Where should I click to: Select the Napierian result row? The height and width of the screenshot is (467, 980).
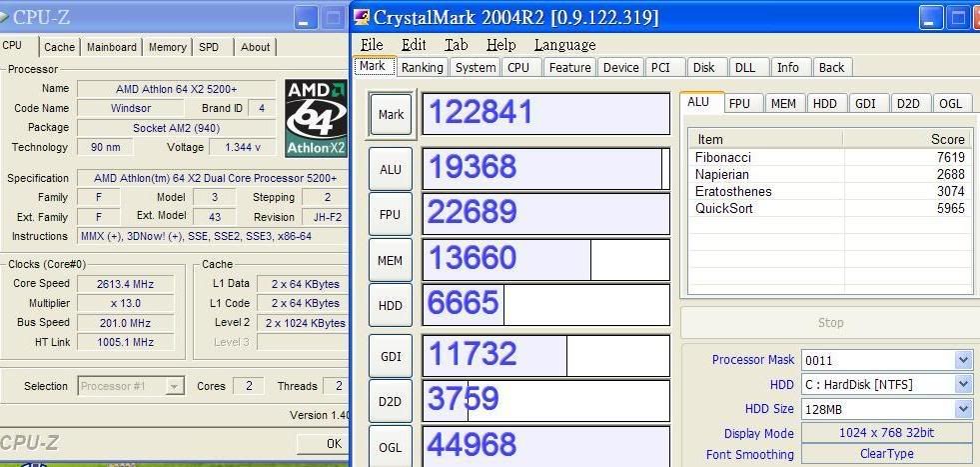point(830,174)
